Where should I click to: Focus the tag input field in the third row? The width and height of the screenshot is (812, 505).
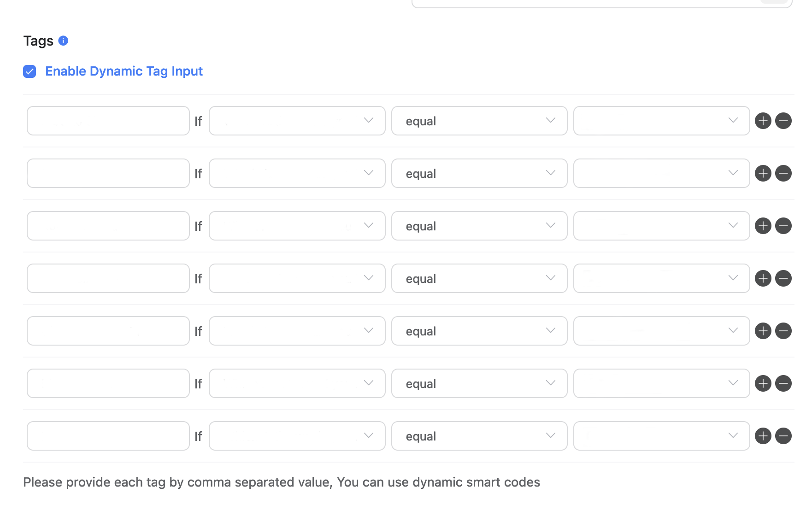point(108,226)
